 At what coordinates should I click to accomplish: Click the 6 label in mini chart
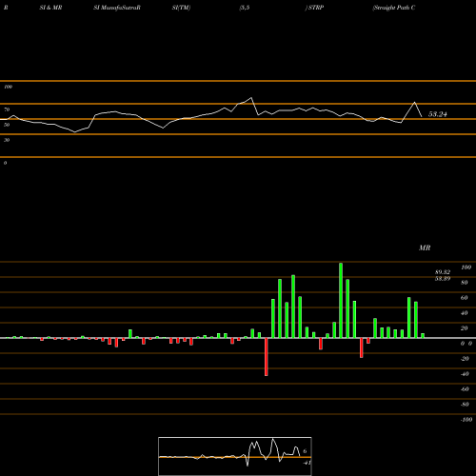pos(305,451)
